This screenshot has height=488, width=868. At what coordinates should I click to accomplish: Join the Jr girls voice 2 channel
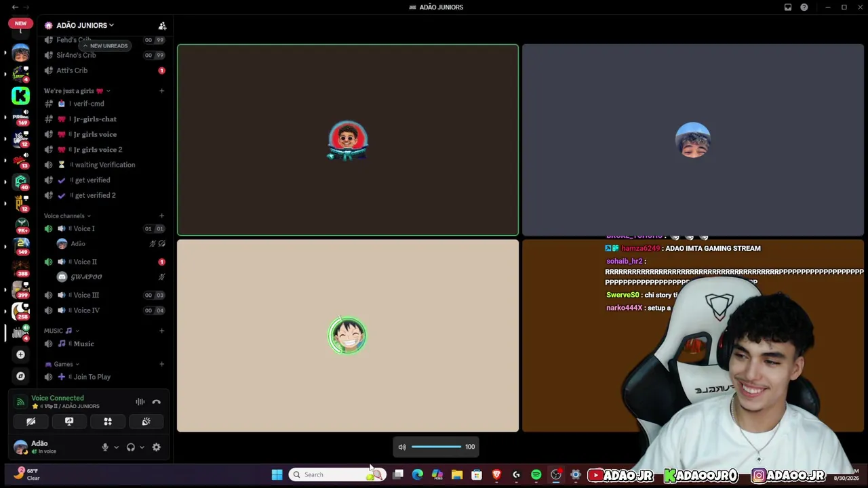tap(104, 150)
